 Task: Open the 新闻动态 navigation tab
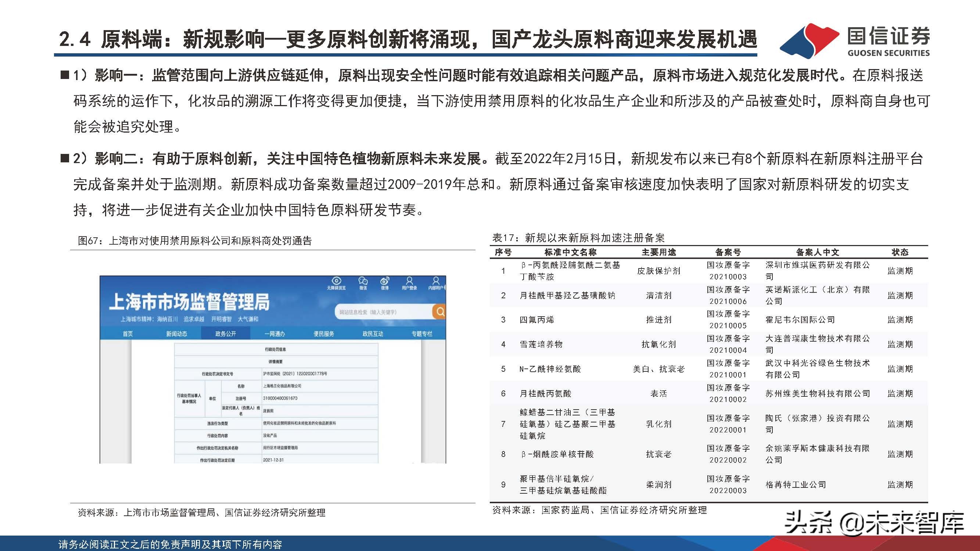coord(176,334)
